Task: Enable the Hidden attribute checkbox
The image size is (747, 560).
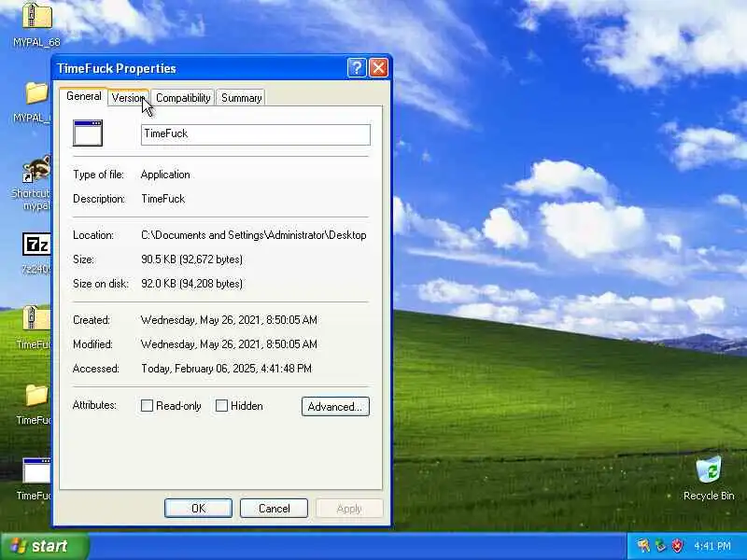Action: tap(221, 406)
